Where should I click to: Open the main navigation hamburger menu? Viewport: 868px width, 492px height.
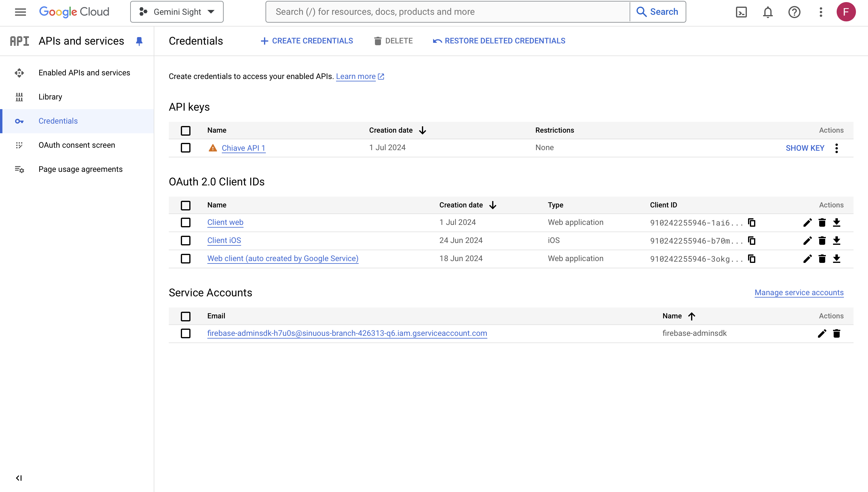[x=20, y=12]
